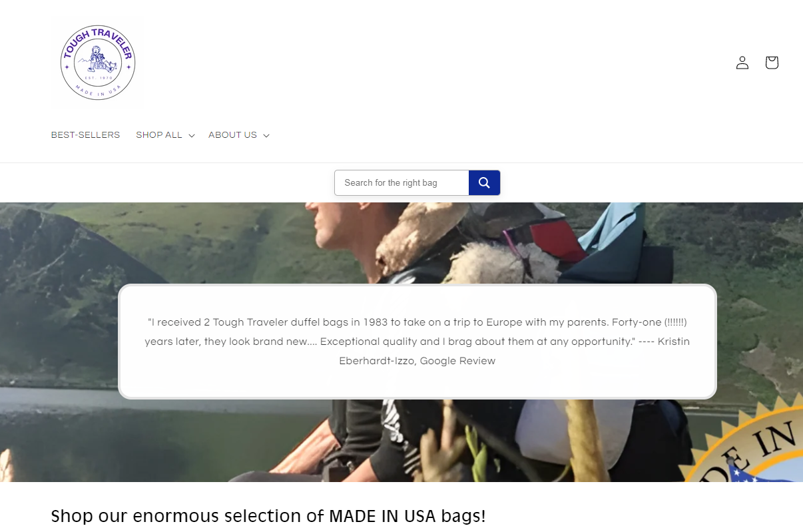Click the Google Review testimonial card
Viewport: 803px width, 532px height.
[x=417, y=342]
